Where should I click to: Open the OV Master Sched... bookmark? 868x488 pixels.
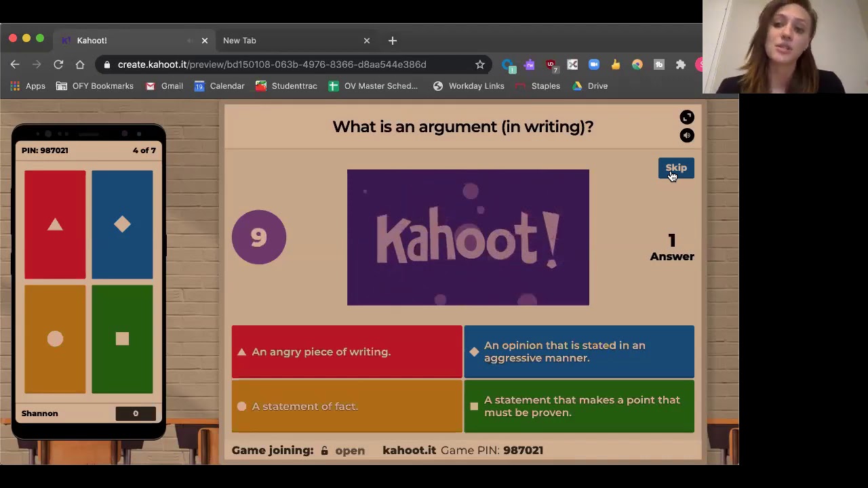373,86
